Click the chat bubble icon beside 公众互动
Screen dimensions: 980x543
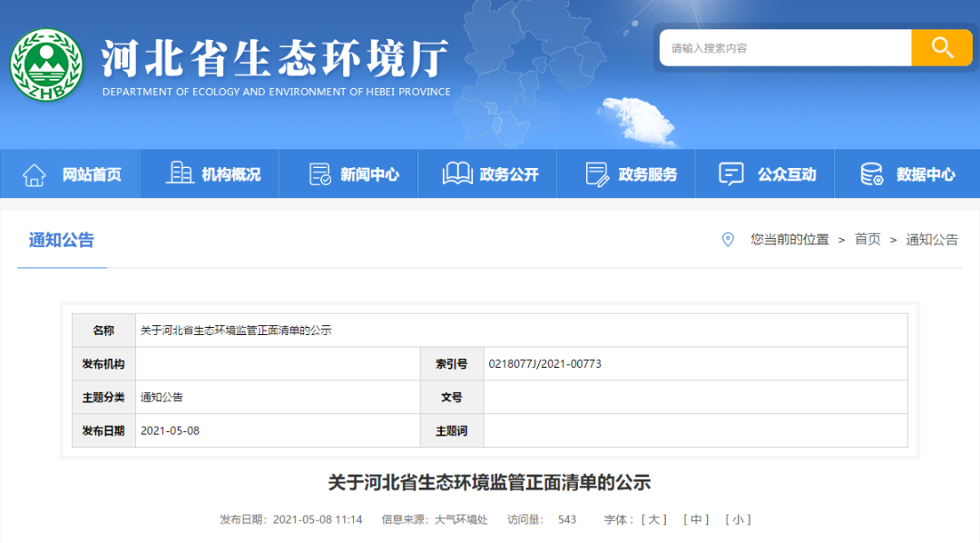click(731, 174)
